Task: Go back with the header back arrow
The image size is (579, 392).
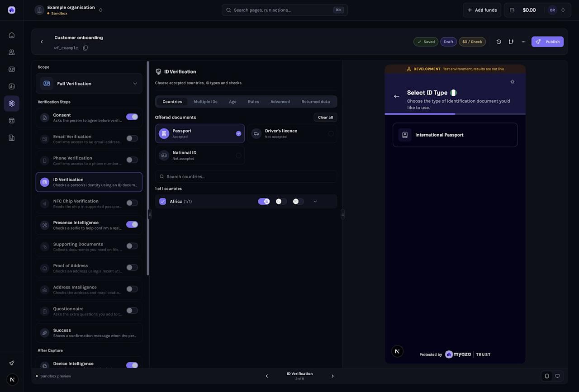Action: pos(42,42)
